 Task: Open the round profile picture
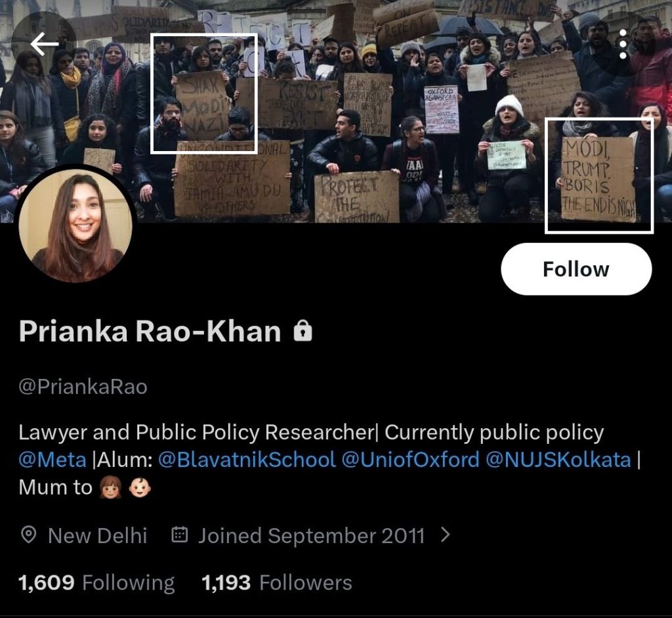pos(76,225)
